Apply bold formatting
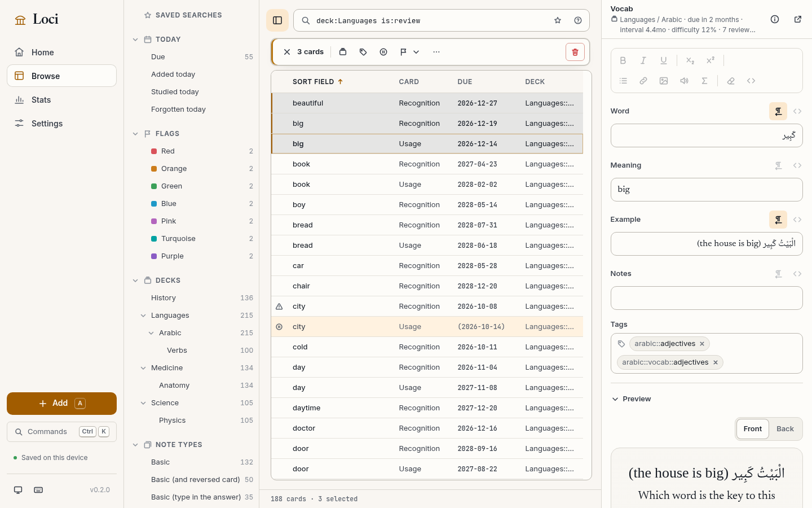The image size is (812, 508). click(623, 60)
